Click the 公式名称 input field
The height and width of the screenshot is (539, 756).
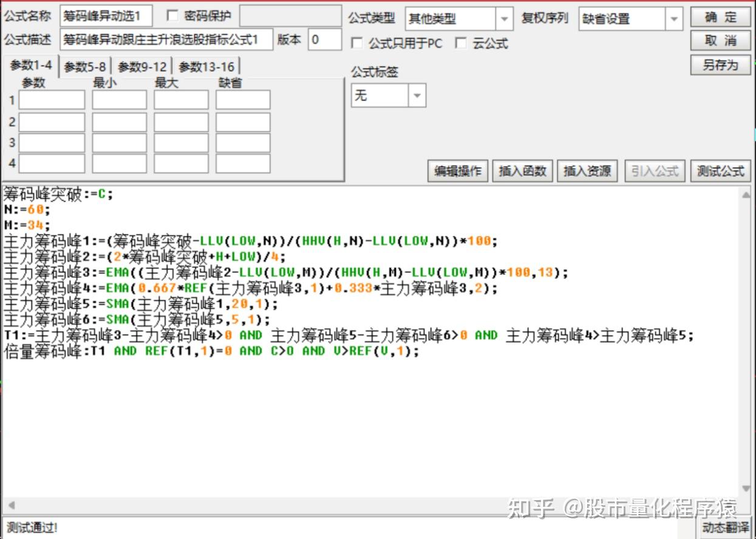(x=106, y=16)
